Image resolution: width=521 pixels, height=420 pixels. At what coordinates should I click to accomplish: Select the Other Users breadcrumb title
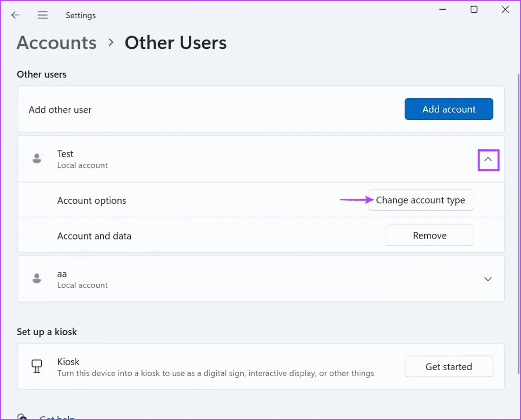point(176,43)
